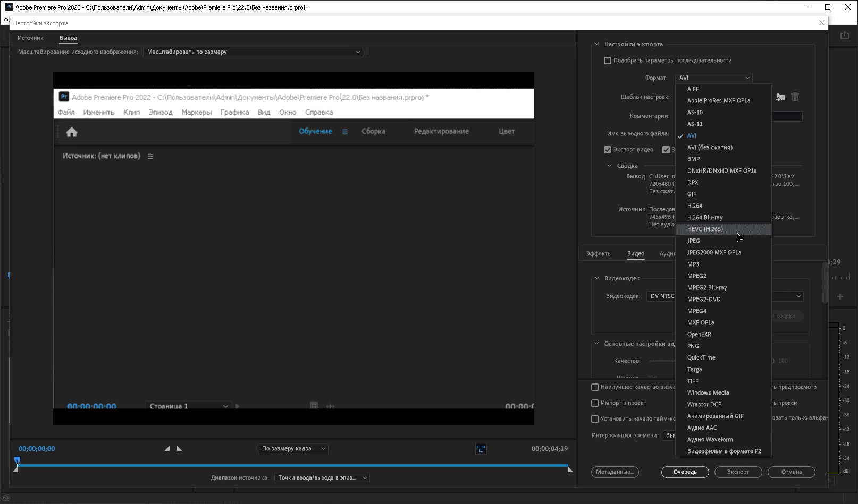Select Apple ProRes MXF OP1a format

[724, 101]
